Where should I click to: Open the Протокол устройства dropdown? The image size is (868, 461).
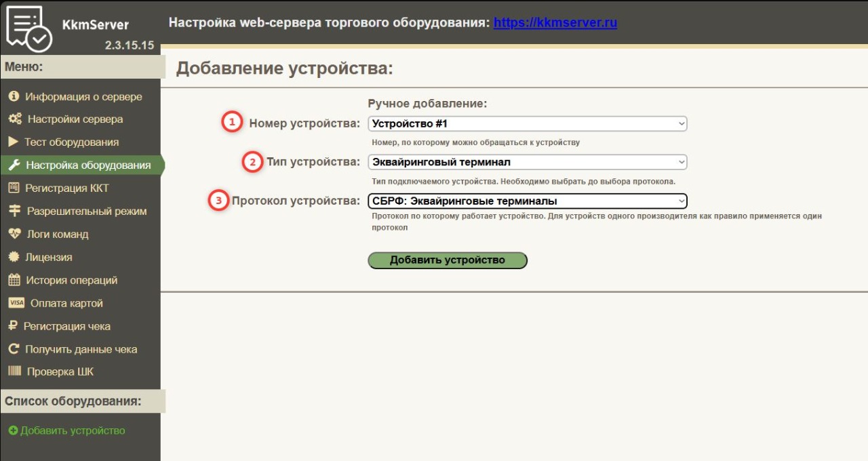527,201
